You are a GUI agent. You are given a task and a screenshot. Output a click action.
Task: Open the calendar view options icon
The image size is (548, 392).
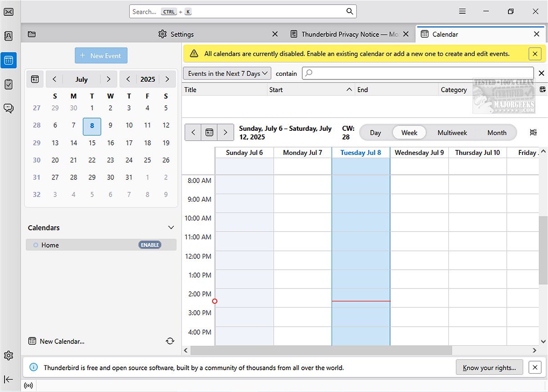click(x=533, y=132)
